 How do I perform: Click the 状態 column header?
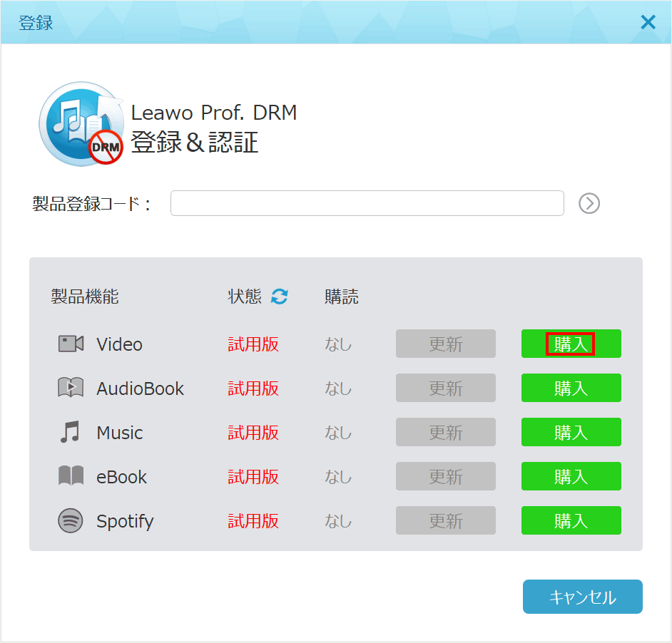tap(245, 297)
